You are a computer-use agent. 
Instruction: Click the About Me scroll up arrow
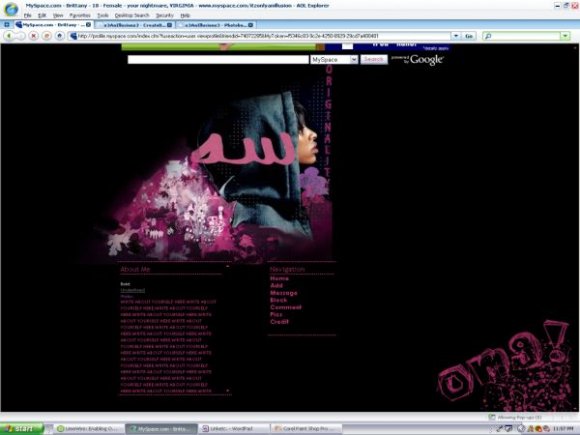[228, 266]
